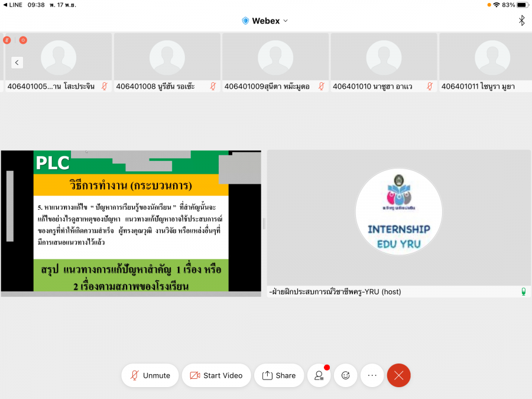Click muted mic icon beside participant 406401009

pos(322,86)
